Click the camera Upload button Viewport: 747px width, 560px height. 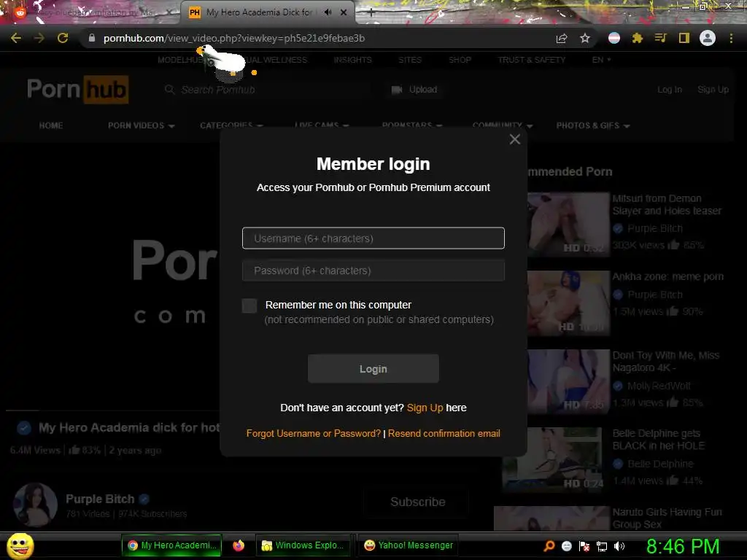coord(414,90)
